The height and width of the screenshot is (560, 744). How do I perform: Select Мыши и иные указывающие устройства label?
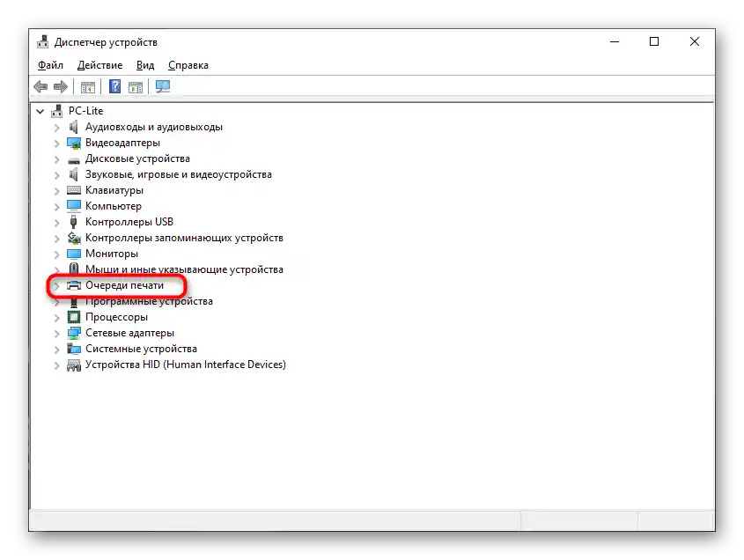click(x=184, y=269)
